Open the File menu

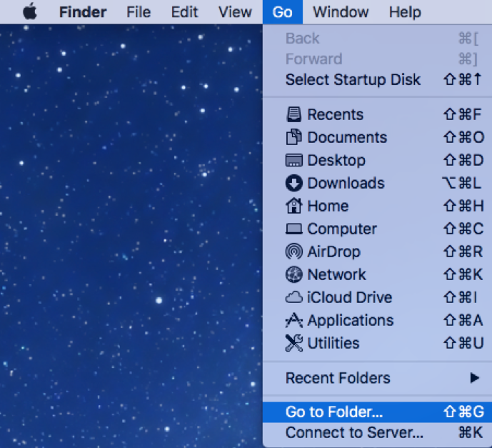139,12
